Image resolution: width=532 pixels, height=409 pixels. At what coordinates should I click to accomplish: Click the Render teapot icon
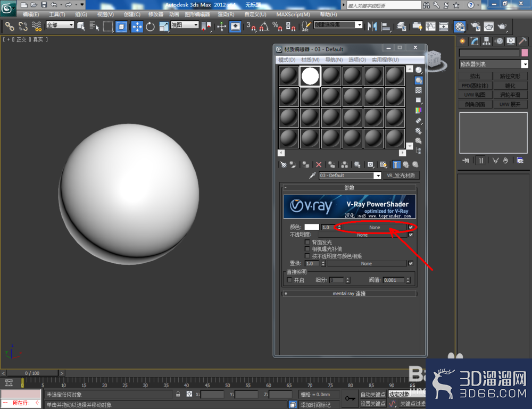pyautogui.click(x=502, y=27)
